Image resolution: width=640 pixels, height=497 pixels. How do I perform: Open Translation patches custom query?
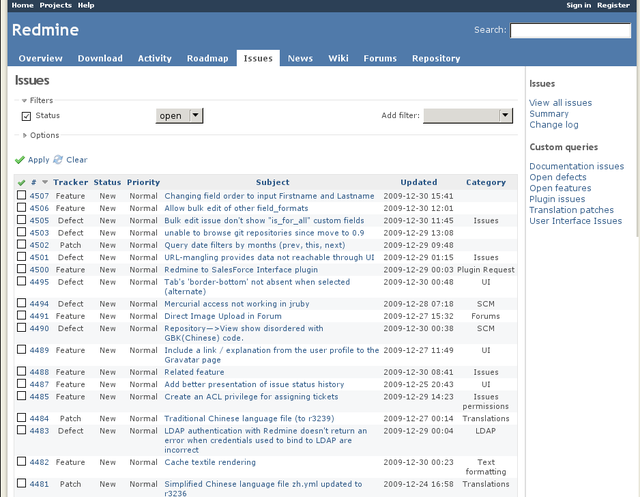[x=571, y=210]
